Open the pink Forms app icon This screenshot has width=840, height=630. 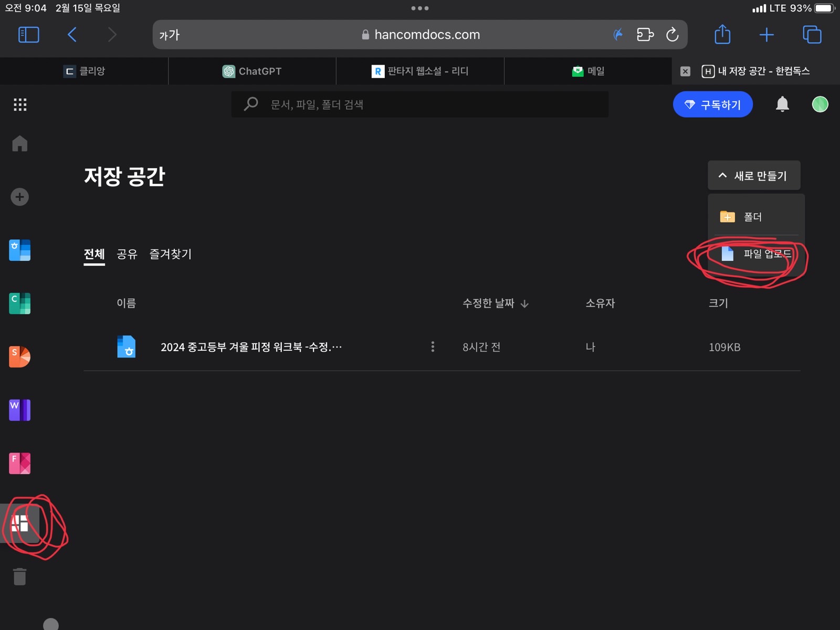click(x=19, y=463)
